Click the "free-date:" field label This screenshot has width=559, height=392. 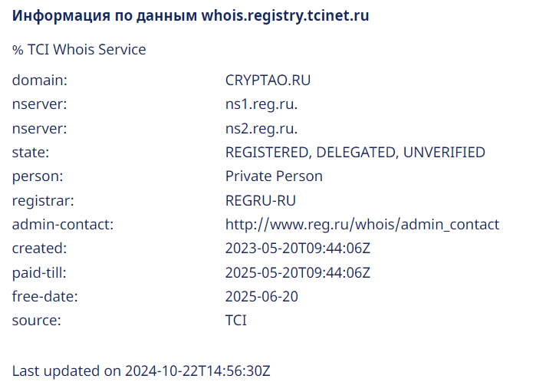[44, 297]
